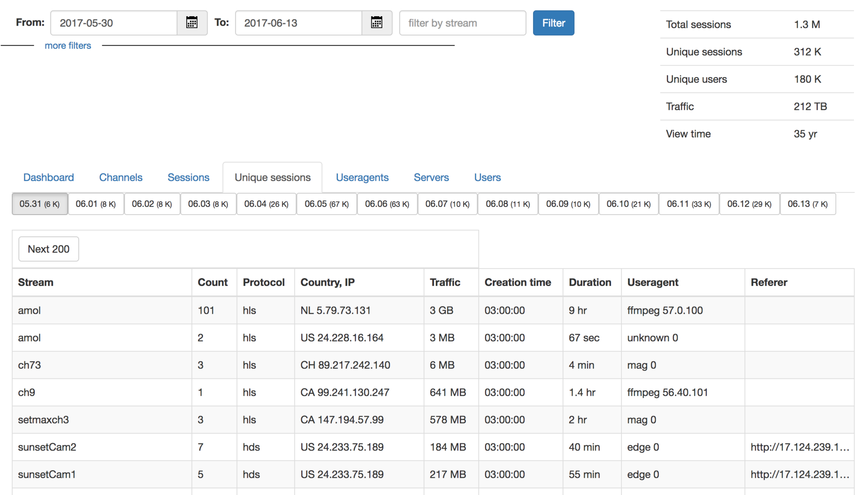The width and height of the screenshot is (868, 495).
Task: Select the Servers tab icon
Action: [431, 177]
